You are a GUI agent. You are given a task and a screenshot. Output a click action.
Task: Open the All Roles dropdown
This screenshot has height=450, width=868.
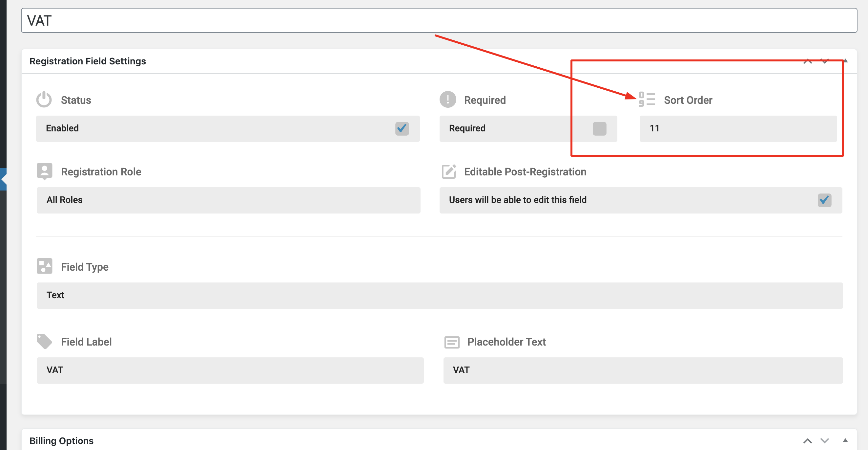point(228,200)
